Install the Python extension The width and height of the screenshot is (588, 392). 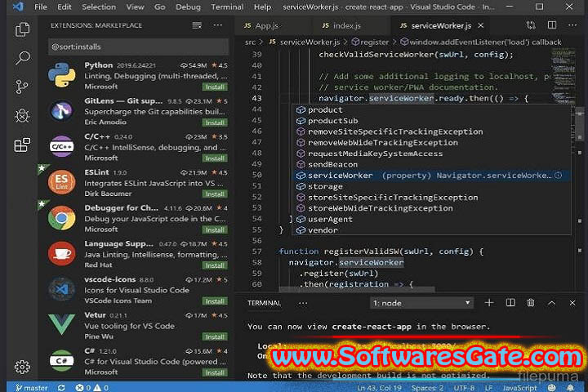coord(215,87)
